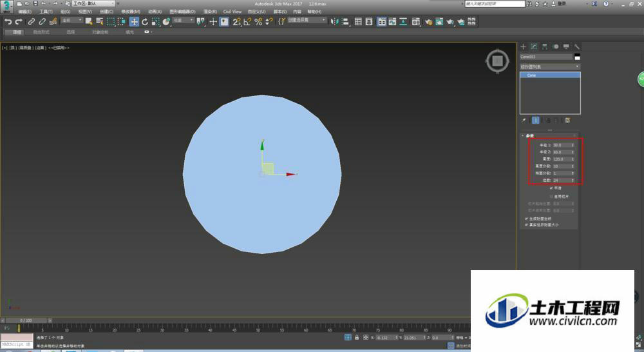This screenshot has width=644, height=352.
Task: Switch to the Motion command panel tab
Action: tap(556, 46)
